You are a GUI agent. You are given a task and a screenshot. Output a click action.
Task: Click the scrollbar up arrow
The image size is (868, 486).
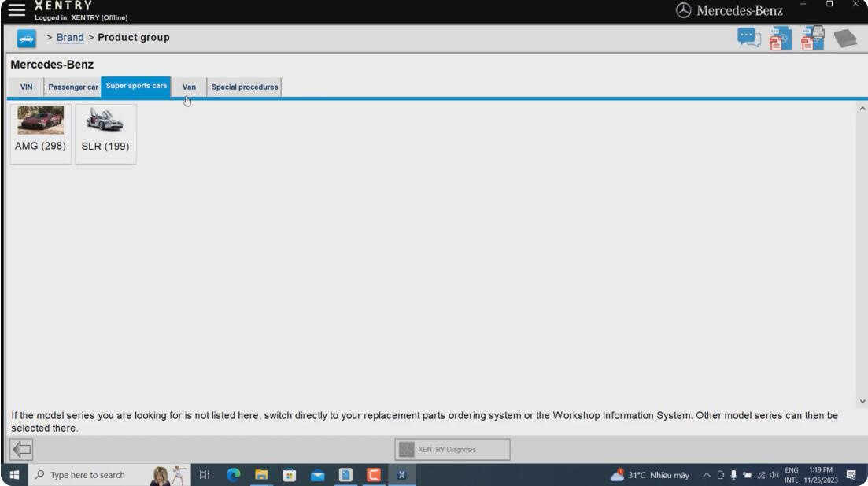click(x=862, y=109)
